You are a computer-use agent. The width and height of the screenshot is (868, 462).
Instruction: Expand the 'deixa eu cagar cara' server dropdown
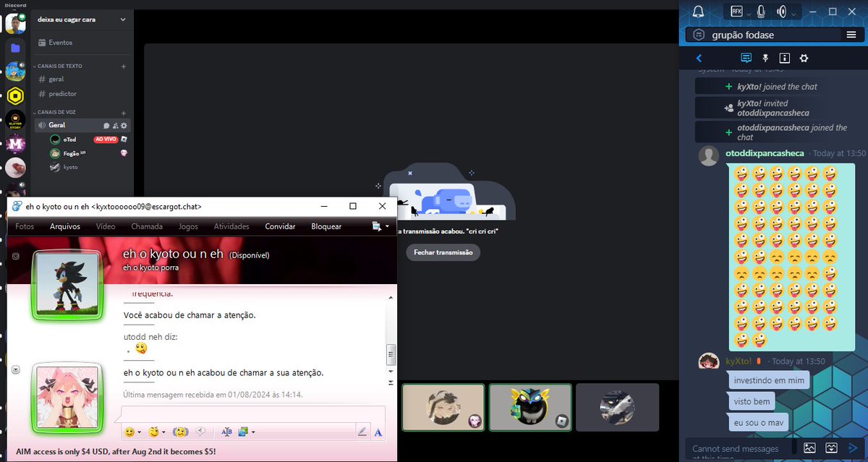(122, 20)
